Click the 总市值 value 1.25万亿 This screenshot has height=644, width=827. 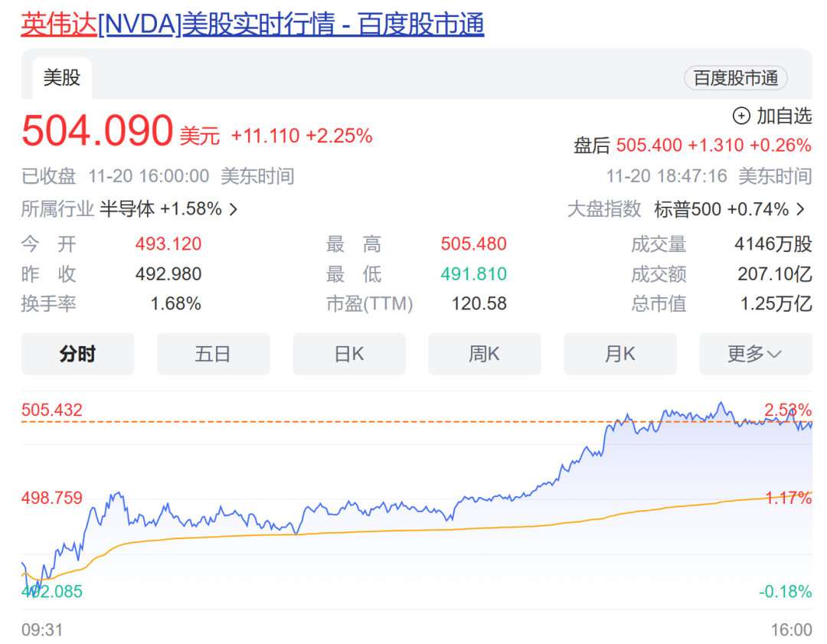[x=776, y=303]
